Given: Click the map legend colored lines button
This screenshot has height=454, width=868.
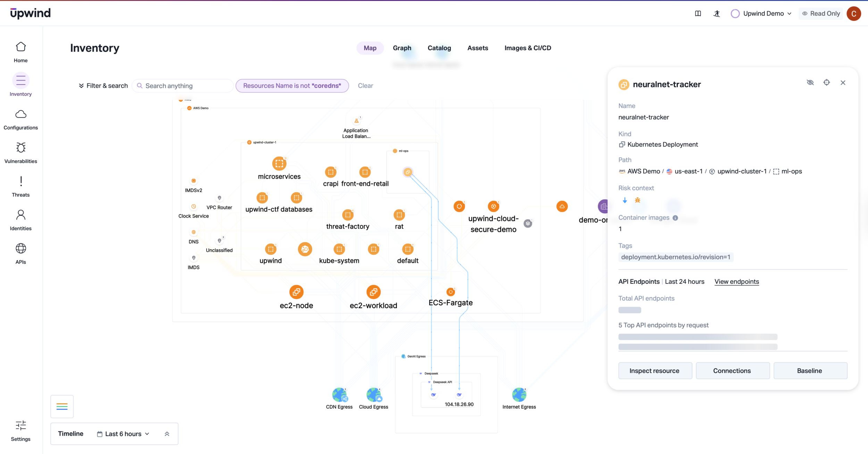Looking at the screenshot, I should pyautogui.click(x=62, y=406).
